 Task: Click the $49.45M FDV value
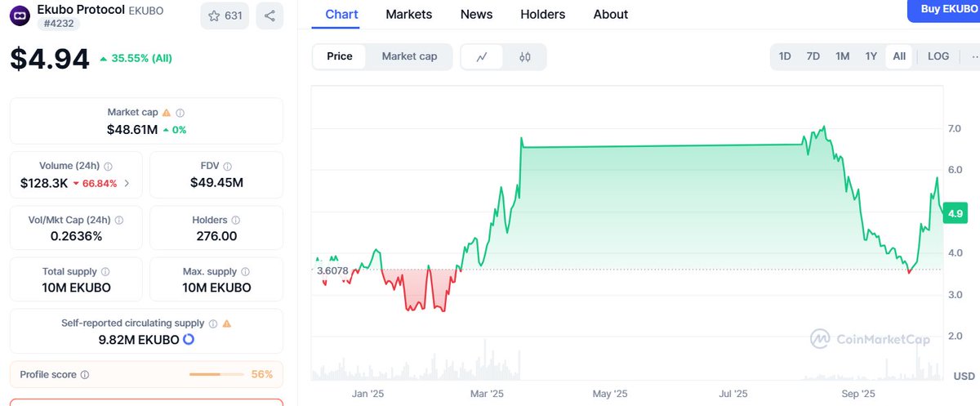[x=216, y=183]
